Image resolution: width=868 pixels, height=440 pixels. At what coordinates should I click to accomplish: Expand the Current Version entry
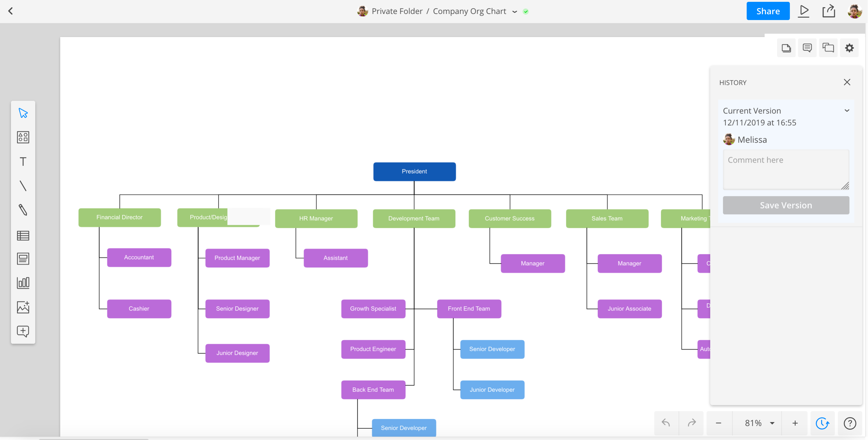[x=847, y=110]
